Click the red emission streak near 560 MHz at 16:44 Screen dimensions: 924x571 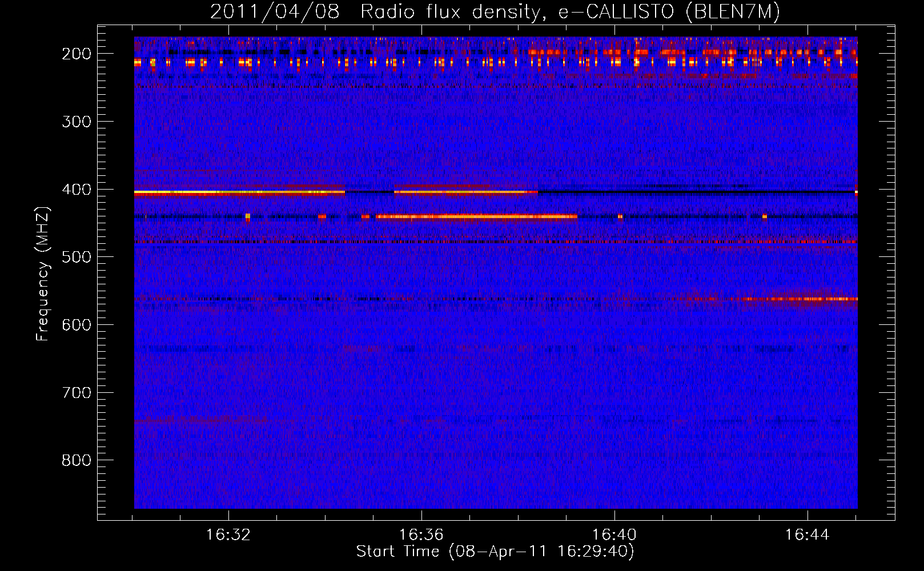(800, 299)
